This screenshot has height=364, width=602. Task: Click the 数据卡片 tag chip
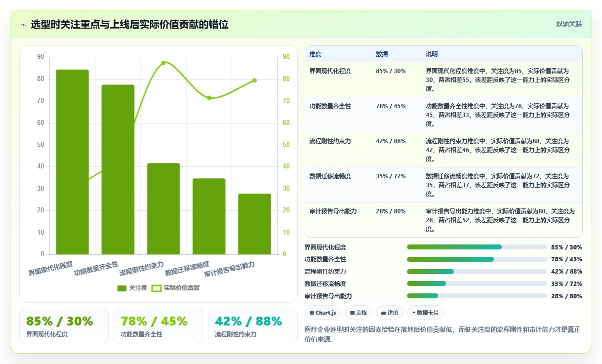tap(425, 313)
